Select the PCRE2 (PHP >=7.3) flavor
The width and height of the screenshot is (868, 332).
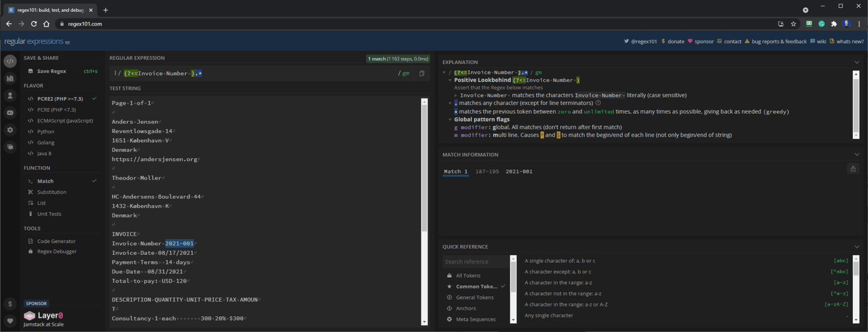pos(61,99)
